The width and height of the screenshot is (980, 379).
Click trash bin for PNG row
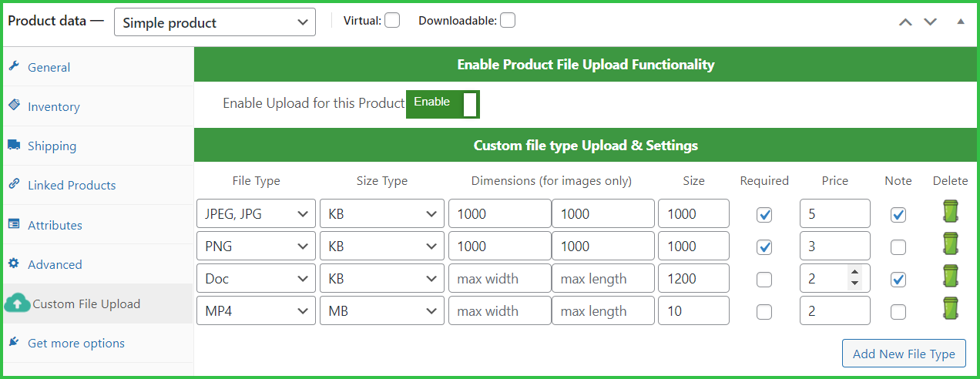950,243
